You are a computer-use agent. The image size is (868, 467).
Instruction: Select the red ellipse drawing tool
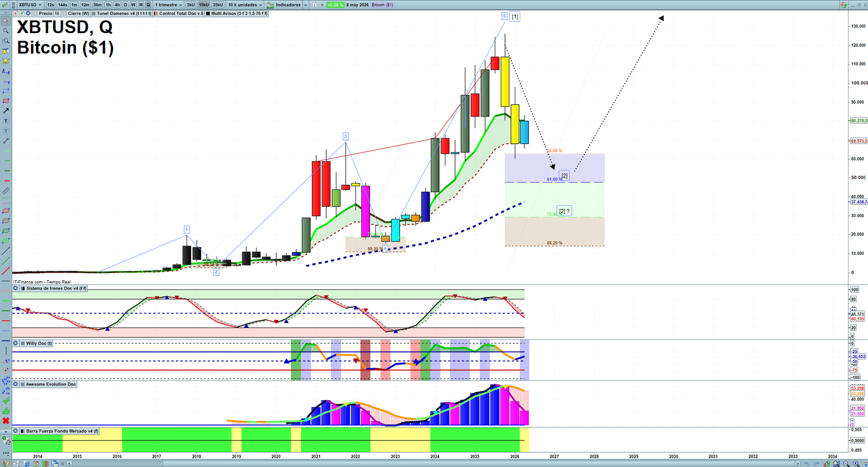coord(5,211)
